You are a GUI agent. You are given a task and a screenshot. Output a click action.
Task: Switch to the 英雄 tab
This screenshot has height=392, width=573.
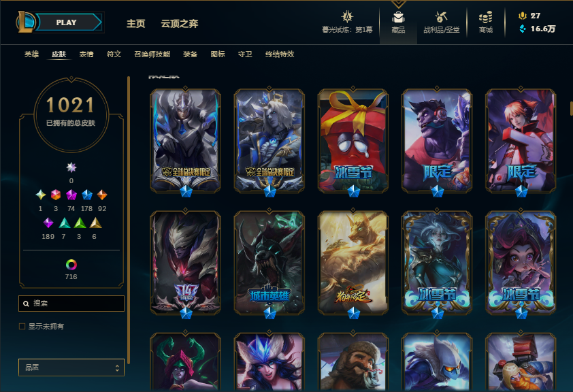point(31,54)
